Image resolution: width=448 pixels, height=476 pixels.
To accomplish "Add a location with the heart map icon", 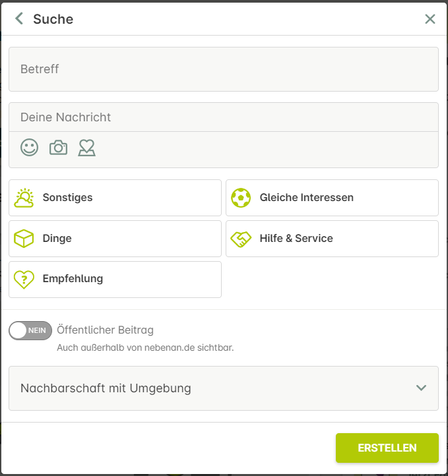I will [86, 148].
